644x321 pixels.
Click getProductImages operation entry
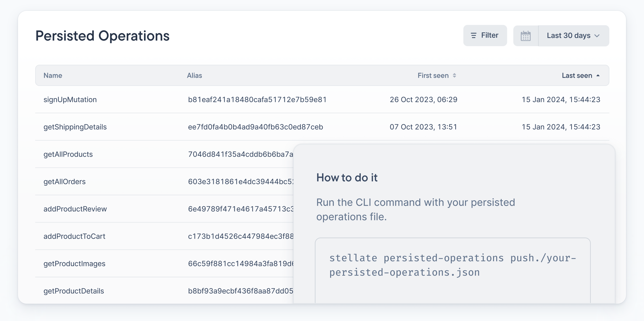click(74, 263)
